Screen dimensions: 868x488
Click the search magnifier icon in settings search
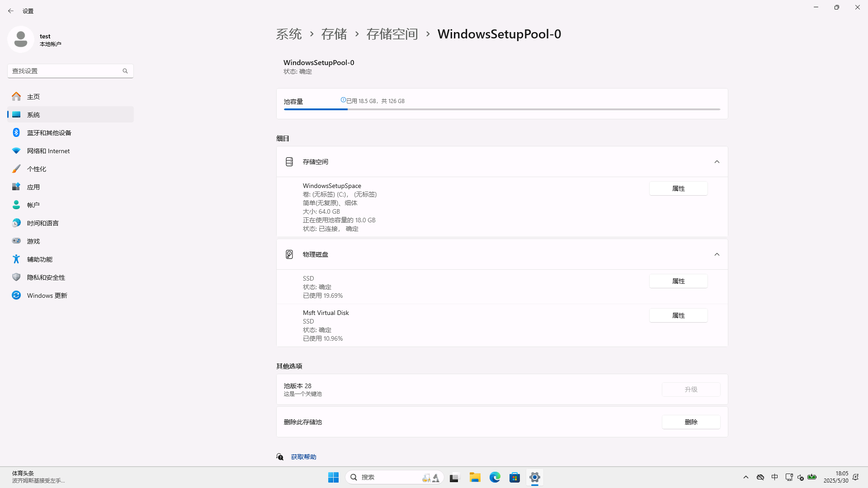pos(125,71)
